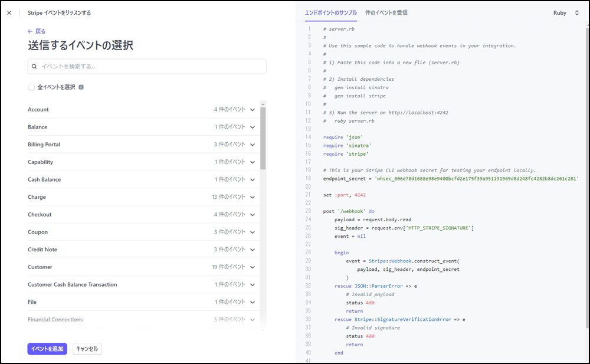590x364 pixels.
Task: Expand the Capability events chevron
Action: click(x=253, y=162)
